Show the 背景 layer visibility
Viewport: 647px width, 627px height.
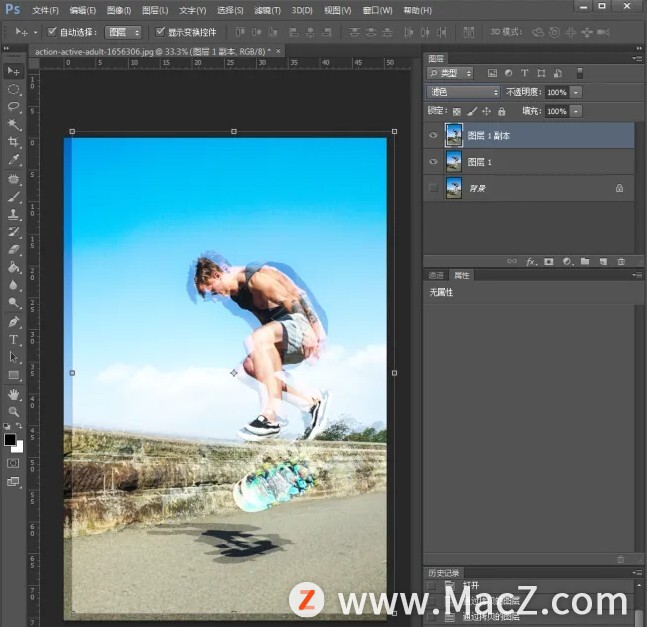point(433,188)
